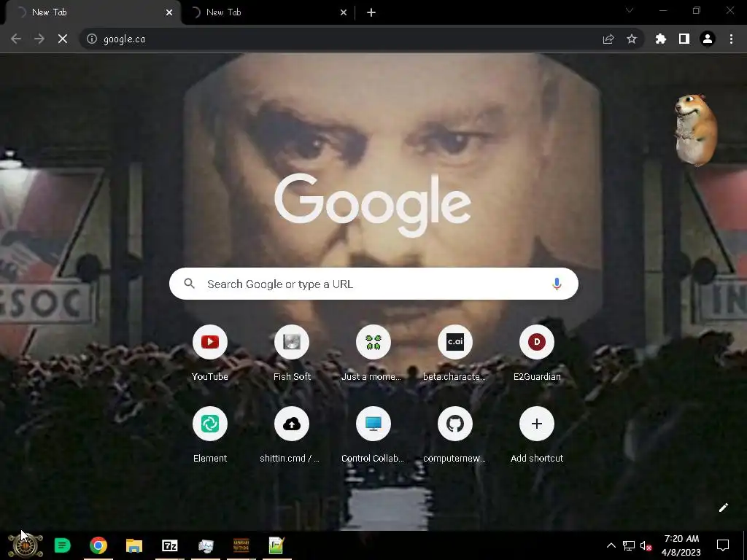747x560 pixels.
Task: Click the hamster figure on the page
Action: (x=695, y=130)
